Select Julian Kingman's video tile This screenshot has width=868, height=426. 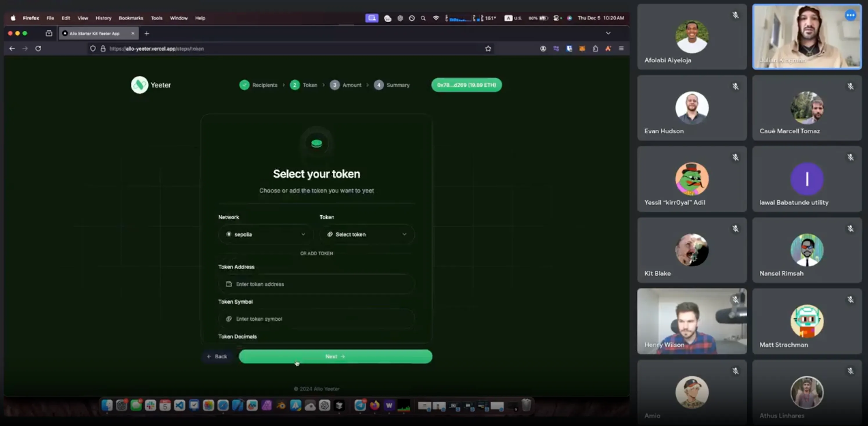[x=807, y=37]
